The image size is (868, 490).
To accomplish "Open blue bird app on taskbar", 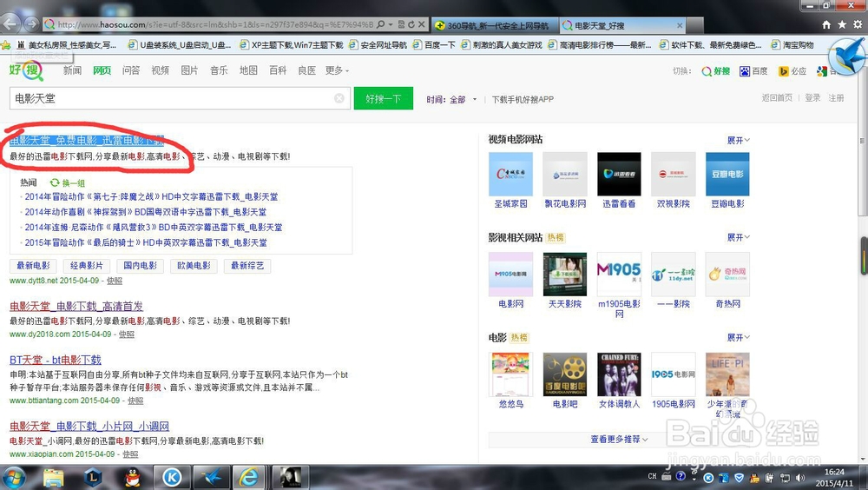I will click(x=210, y=478).
